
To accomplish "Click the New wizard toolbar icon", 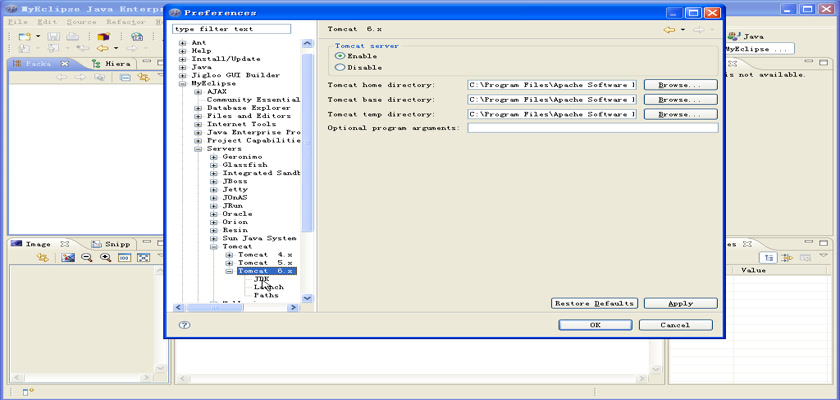I will pos(25,36).
